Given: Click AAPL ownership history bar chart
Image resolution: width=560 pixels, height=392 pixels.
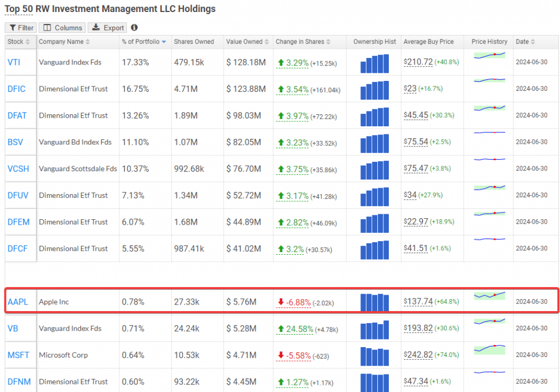Looking at the screenshot, I should click(x=375, y=302).
